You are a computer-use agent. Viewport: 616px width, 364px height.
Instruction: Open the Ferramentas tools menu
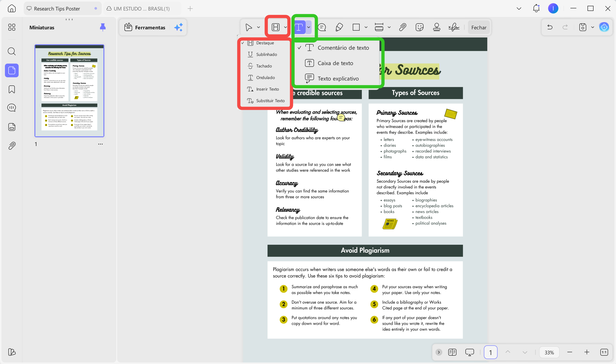pyautogui.click(x=145, y=27)
